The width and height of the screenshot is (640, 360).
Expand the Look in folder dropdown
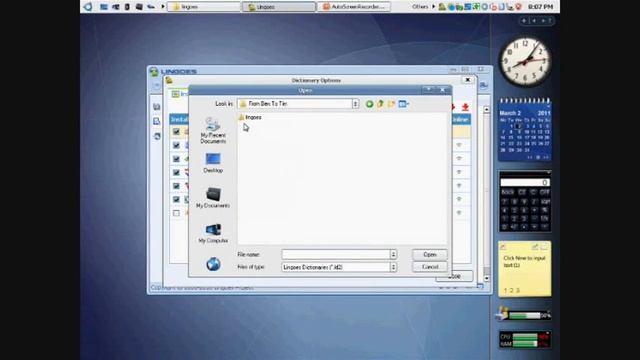pos(356,104)
